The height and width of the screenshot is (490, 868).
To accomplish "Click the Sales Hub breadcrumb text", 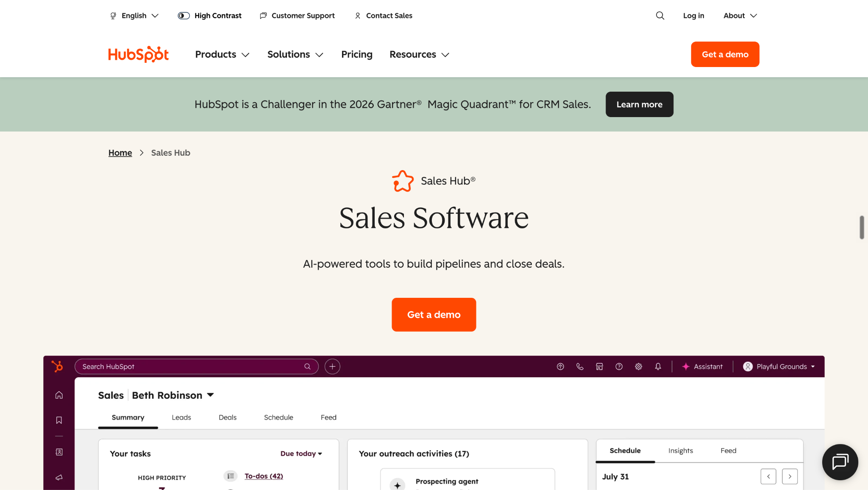I will point(171,153).
